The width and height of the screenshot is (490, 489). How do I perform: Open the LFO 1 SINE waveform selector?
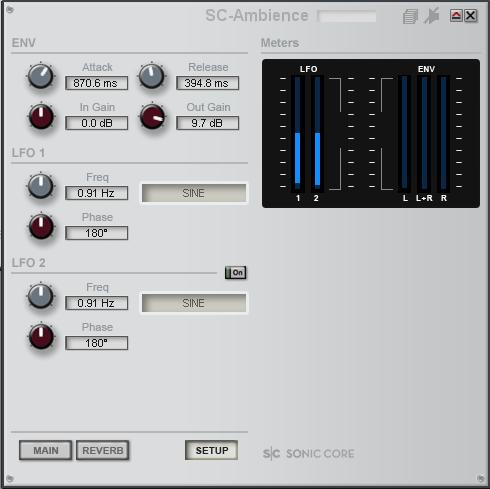[x=194, y=193]
